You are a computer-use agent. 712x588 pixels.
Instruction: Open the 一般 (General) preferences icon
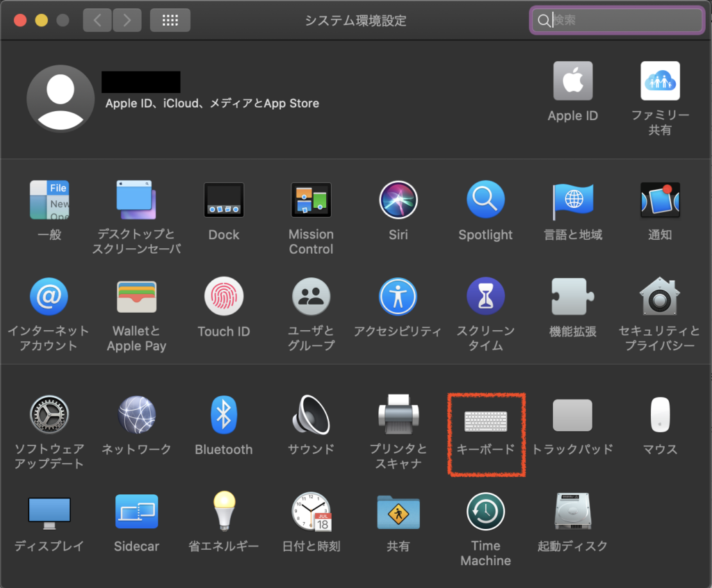point(49,199)
